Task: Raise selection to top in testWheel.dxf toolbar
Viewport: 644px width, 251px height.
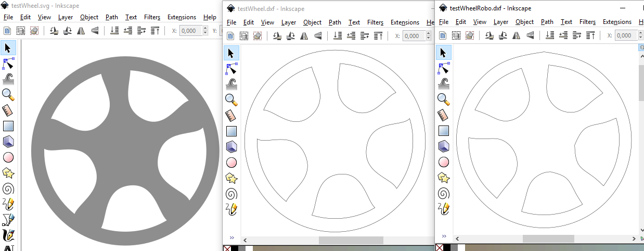Action: [x=379, y=36]
